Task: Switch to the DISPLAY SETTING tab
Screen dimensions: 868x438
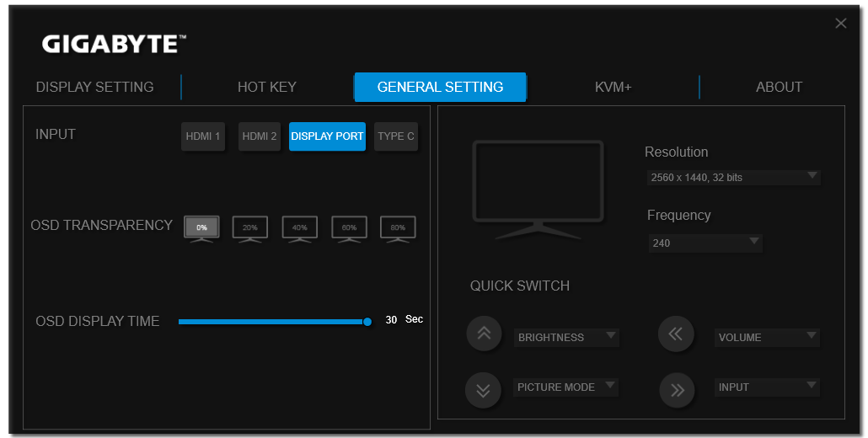Action: pos(94,87)
